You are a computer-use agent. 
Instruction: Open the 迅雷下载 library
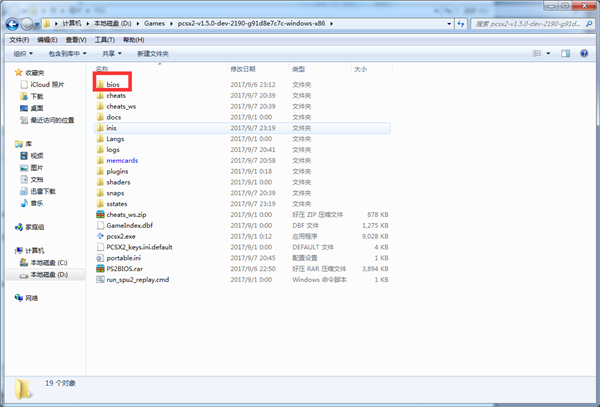click(x=38, y=191)
